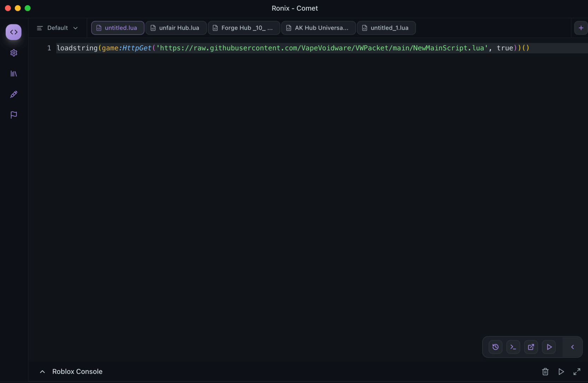Open the script library icon in sidebar

coord(13,74)
